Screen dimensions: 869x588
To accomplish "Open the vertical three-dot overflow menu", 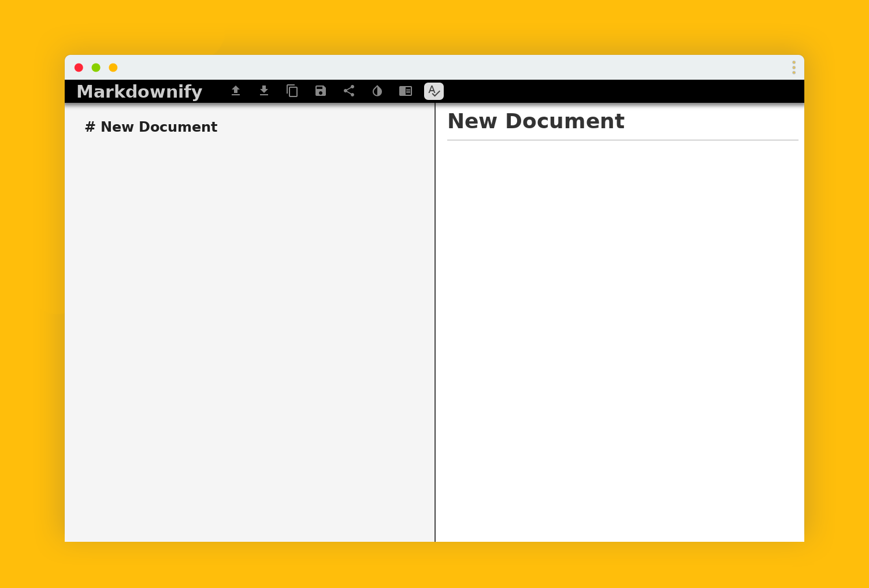I will (794, 67).
